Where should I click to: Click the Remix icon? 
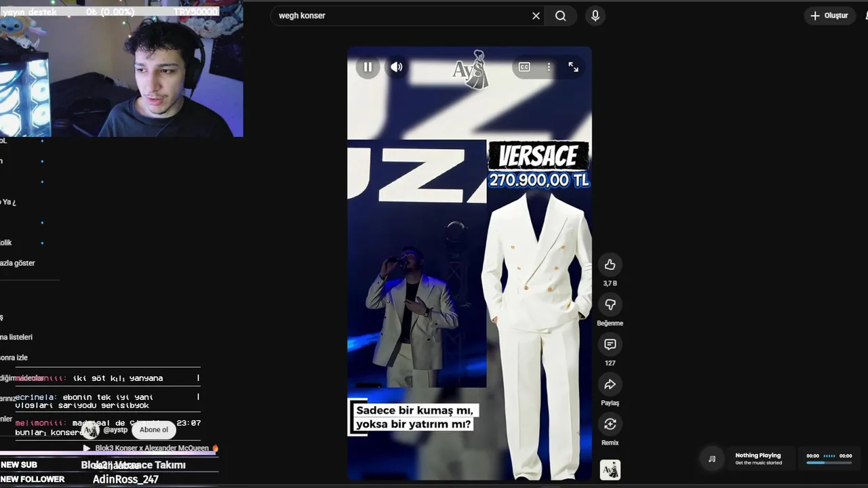pyautogui.click(x=610, y=424)
